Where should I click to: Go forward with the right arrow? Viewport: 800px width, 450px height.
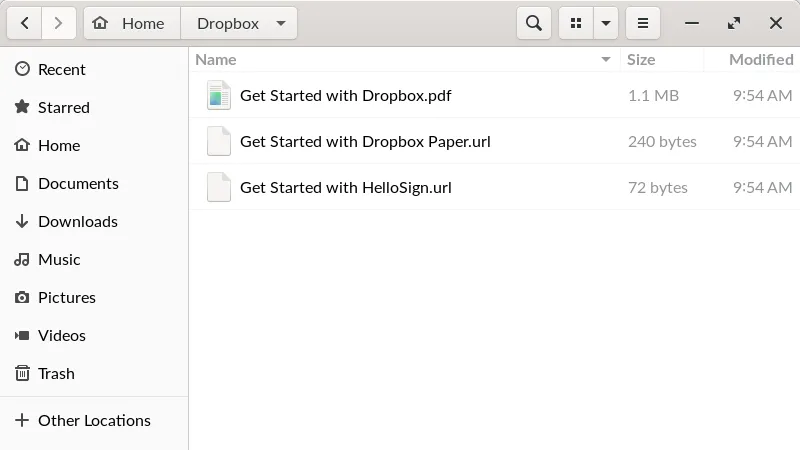pyautogui.click(x=59, y=23)
